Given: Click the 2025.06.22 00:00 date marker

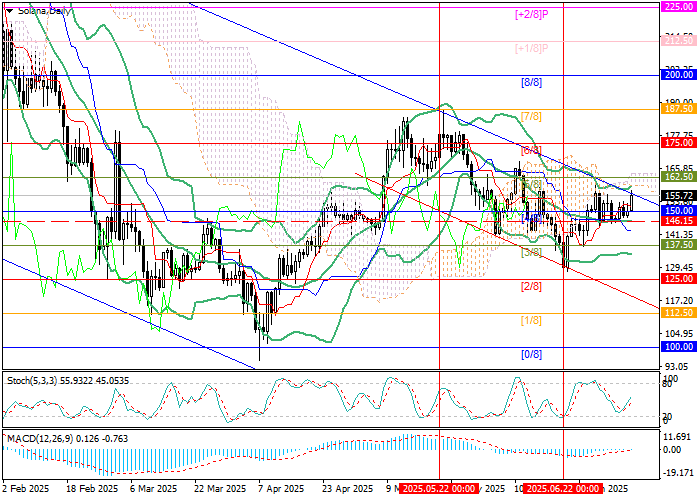Looking at the screenshot, I should coord(563,489).
